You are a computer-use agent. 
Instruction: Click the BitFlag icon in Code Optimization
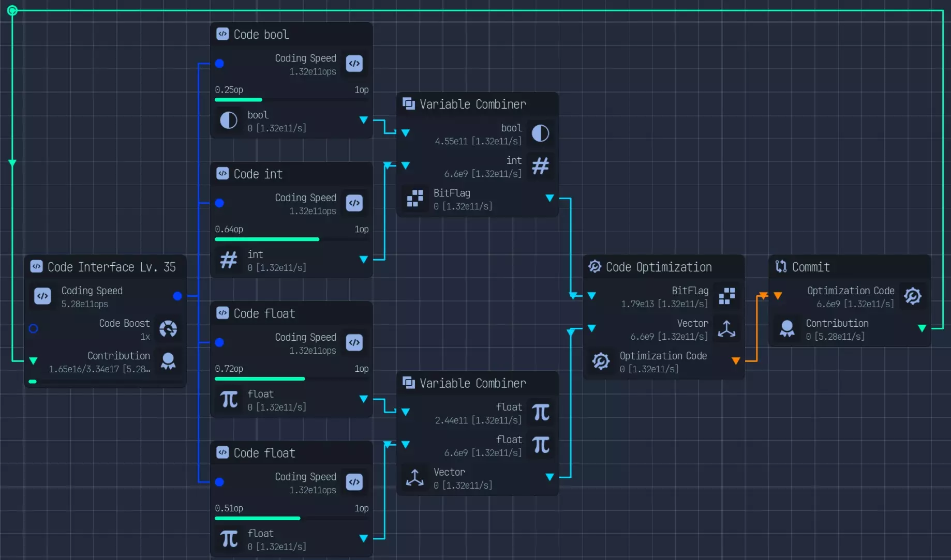(x=727, y=296)
